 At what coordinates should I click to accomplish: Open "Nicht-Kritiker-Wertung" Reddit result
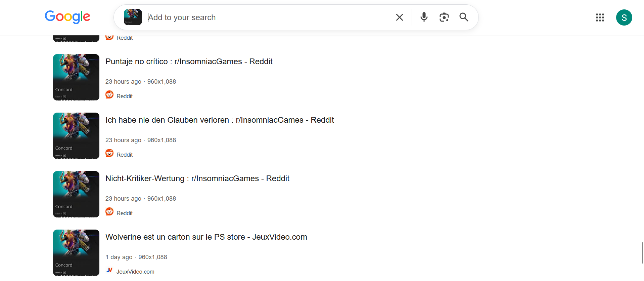(197, 178)
